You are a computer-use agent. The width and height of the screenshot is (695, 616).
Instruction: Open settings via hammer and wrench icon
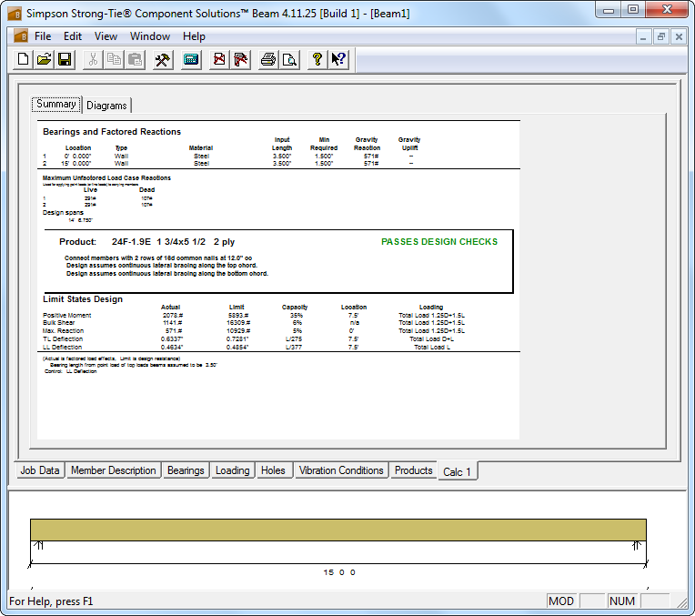pyautogui.click(x=163, y=59)
